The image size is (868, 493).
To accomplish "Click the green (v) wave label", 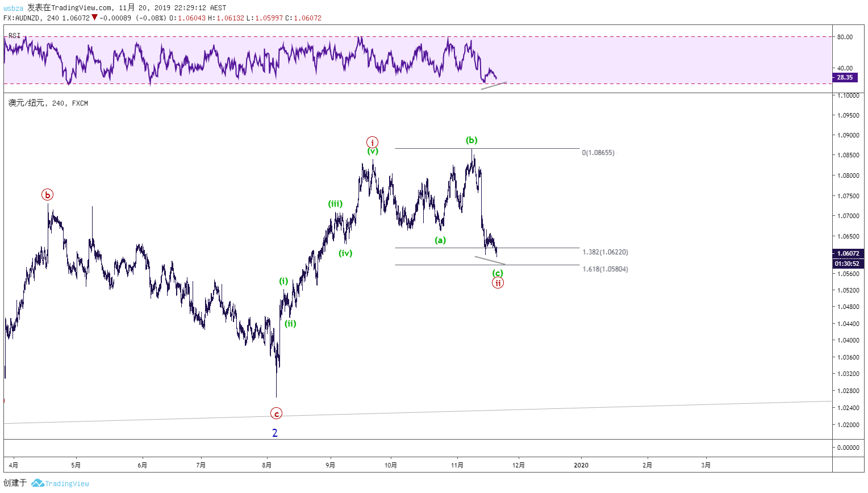I will pos(373,151).
